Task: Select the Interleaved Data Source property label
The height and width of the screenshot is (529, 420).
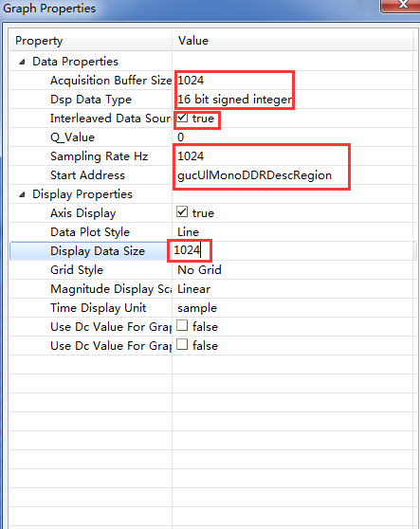Action: (x=111, y=119)
